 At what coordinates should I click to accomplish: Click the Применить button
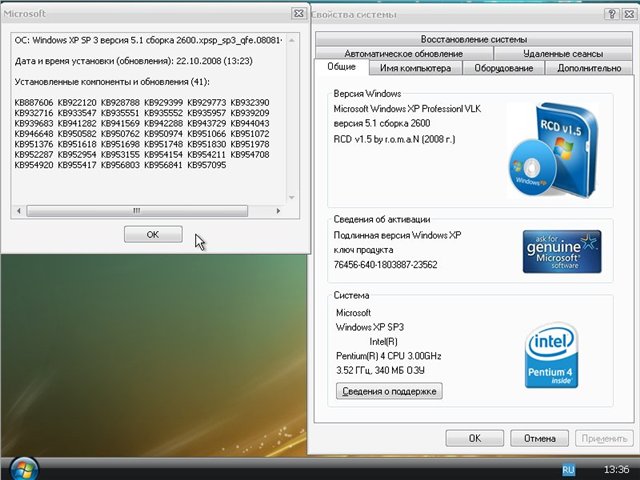pyautogui.click(x=604, y=438)
